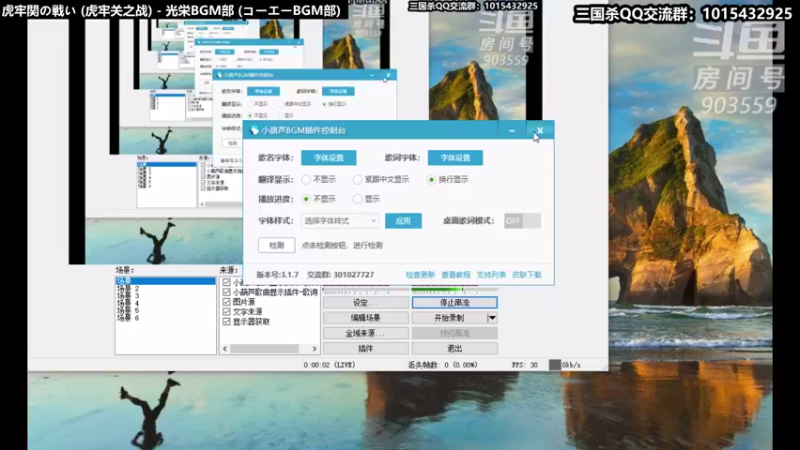Uncheck the 文字来源 source checkbox
800x450 pixels.
coord(227,312)
